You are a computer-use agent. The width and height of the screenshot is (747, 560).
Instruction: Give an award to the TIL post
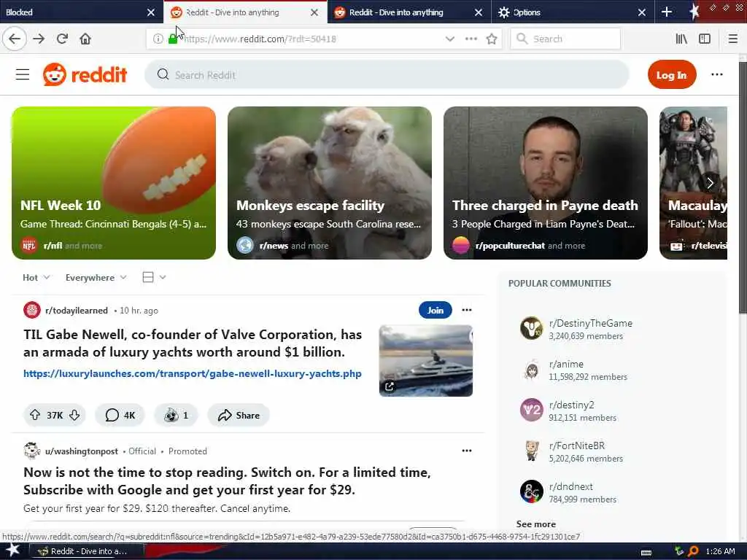[176, 415]
